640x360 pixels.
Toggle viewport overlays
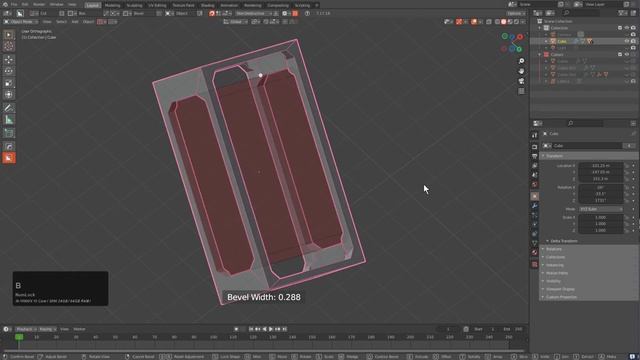(x=474, y=22)
